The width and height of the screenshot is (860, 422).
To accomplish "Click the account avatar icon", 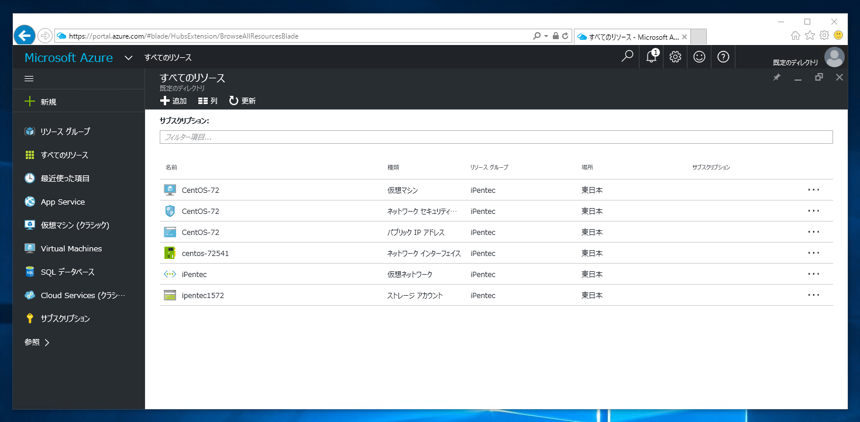I will (834, 57).
